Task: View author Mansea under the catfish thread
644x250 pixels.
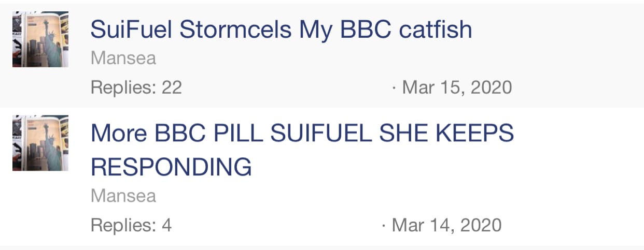Action: coord(123,58)
